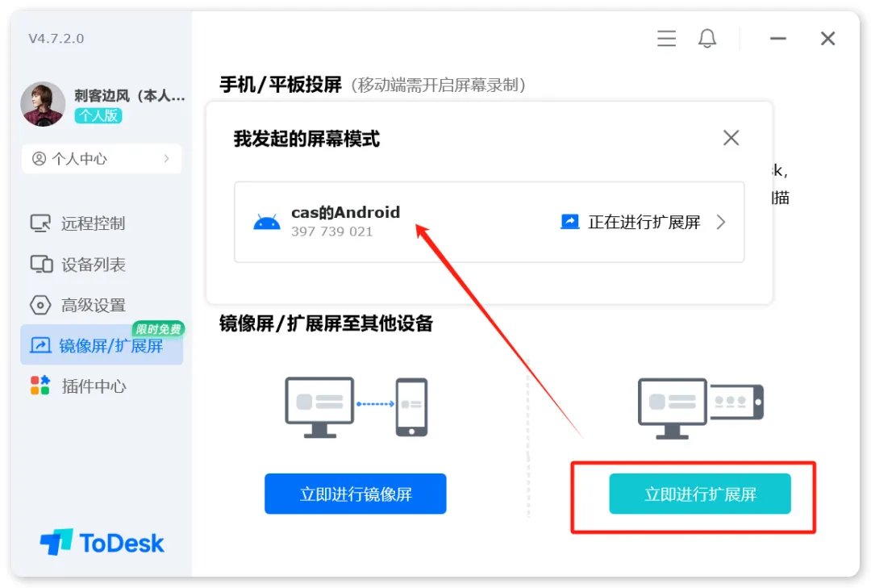Click the extended screen illustration
871x588 pixels.
[701, 408]
